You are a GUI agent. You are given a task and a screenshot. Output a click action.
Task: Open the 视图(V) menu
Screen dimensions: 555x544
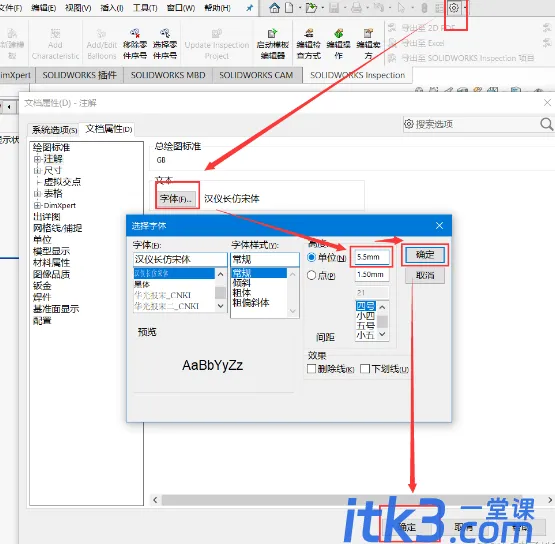pyautogui.click(x=78, y=7)
